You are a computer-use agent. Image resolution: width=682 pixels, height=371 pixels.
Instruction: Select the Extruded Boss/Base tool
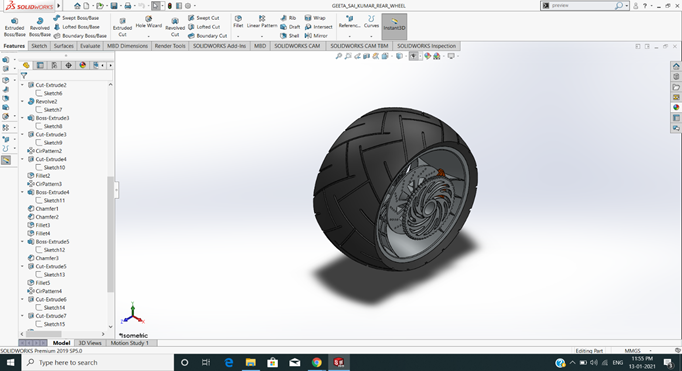(14, 27)
